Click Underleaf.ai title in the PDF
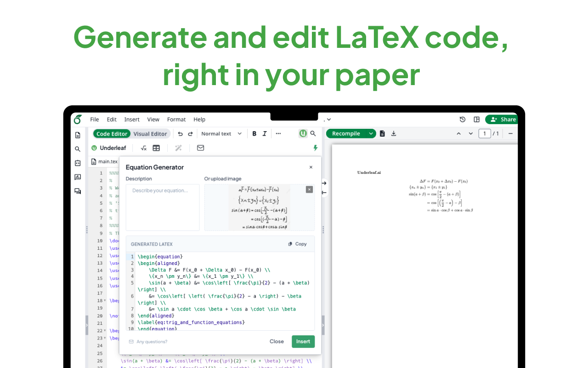588x368 pixels. pyautogui.click(x=369, y=172)
